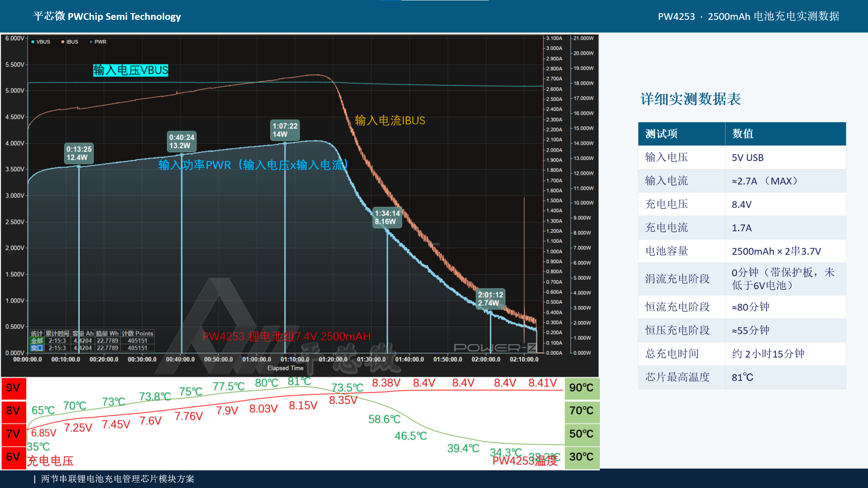Click the blue 输入功率PWR curve label
The image size is (868, 488).
[x=253, y=165]
